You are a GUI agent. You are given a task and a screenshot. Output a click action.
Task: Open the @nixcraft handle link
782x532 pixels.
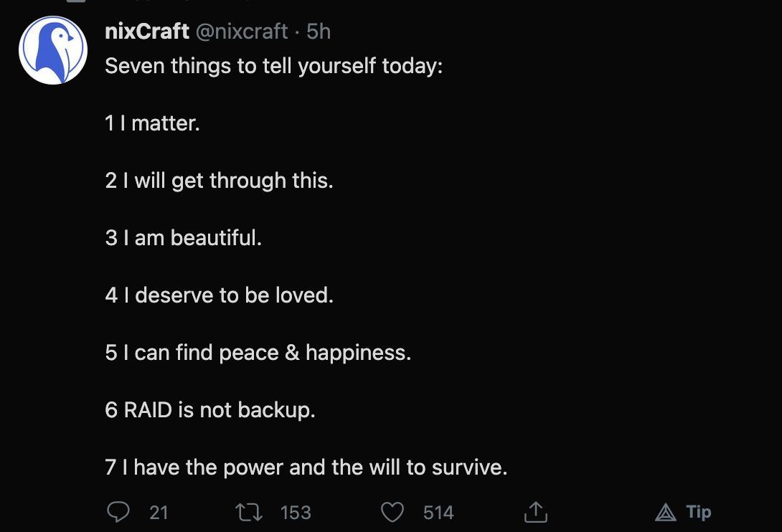(x=242, y=32)
